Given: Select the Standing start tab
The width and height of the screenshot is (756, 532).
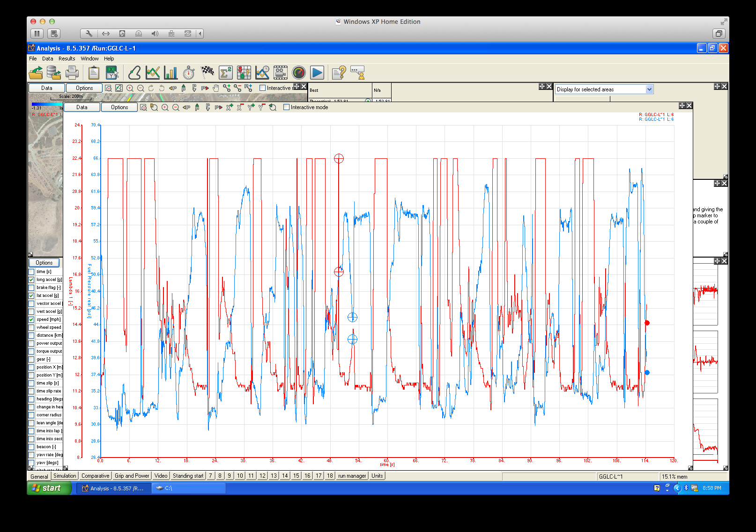Looking at the screenshot, I should click(188, 476).
